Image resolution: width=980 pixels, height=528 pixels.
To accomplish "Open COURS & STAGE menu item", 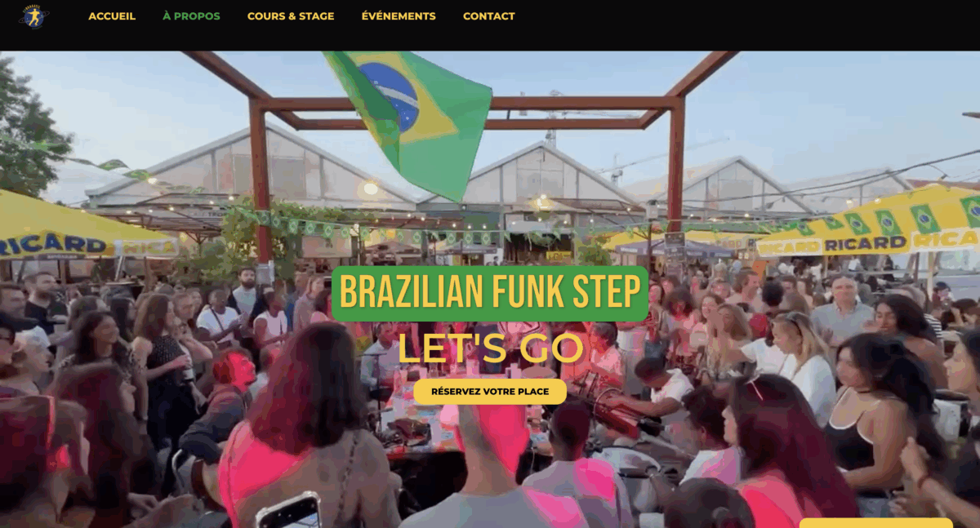I will point(291,16).
